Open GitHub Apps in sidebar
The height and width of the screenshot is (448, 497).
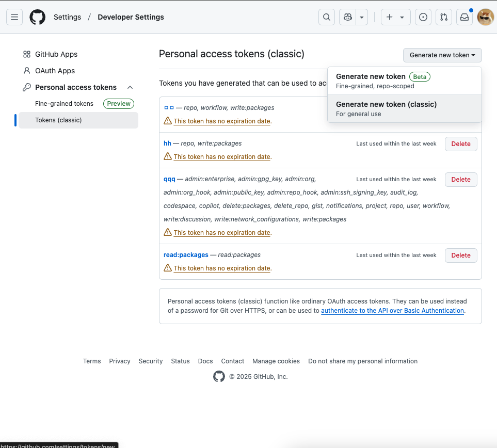(x=56, y=54)
